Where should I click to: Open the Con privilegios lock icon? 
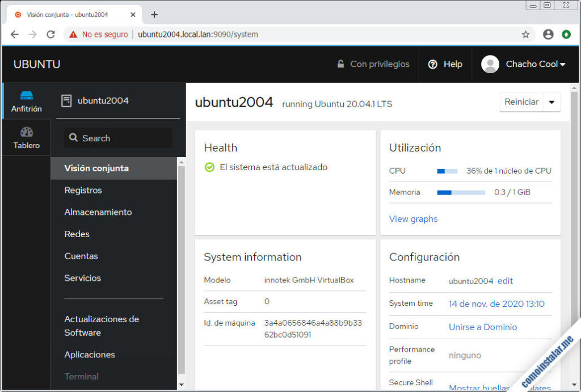point(341,64)
